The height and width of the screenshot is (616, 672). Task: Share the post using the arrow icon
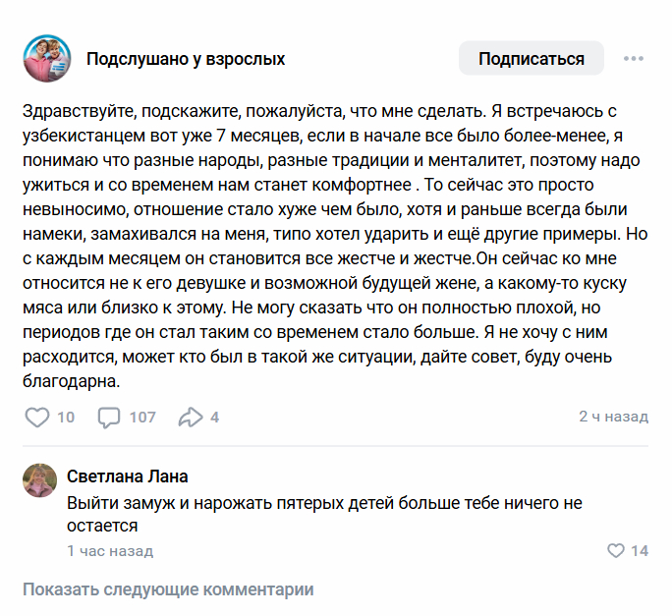point(190,418)
